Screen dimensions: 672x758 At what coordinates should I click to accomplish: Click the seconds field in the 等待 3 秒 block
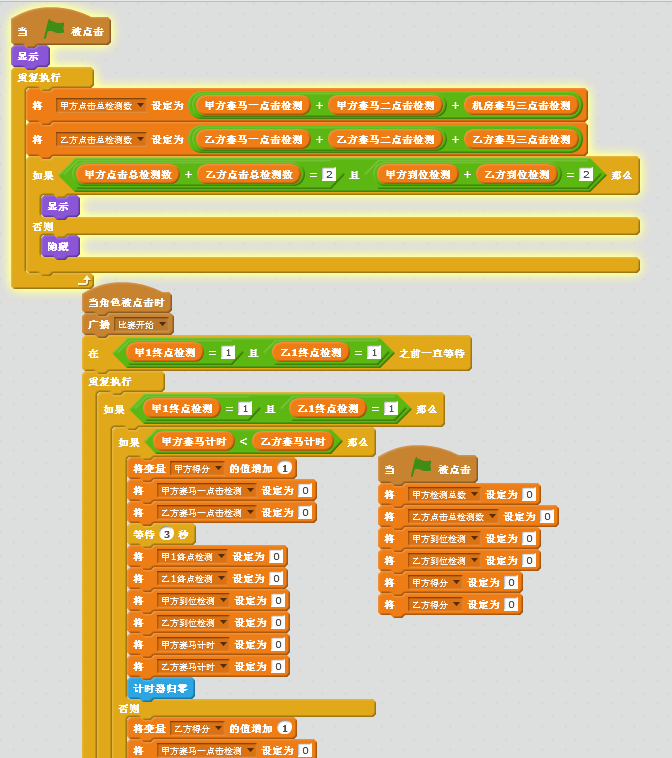click(x=167, y=534)
